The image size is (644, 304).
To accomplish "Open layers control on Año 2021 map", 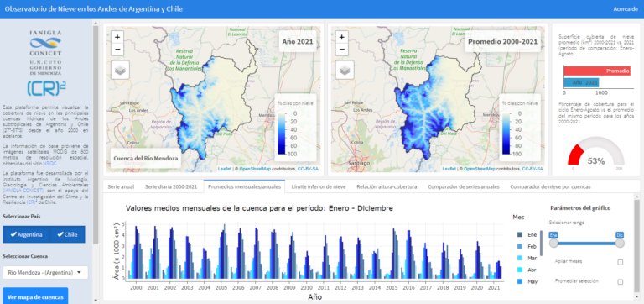I will tap(121, 71).
